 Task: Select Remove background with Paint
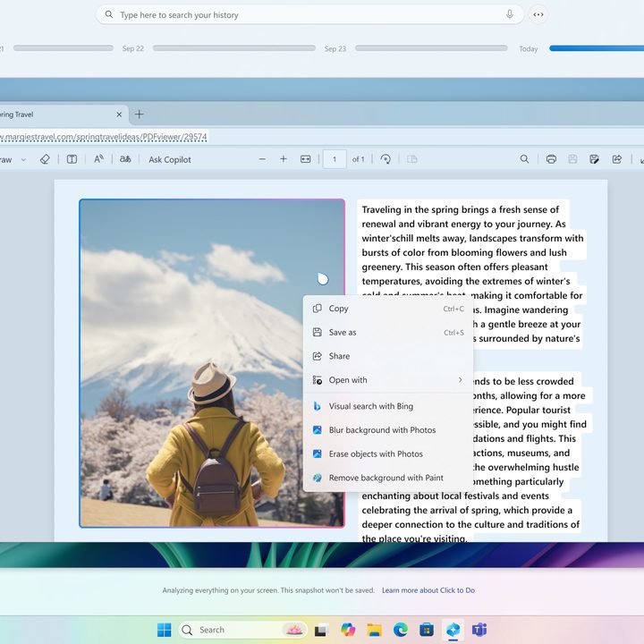pos(387,478)
